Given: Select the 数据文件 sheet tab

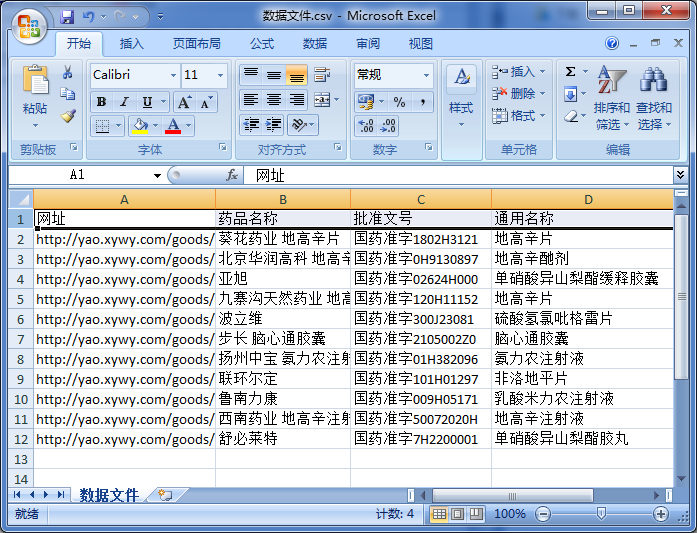Looking at the screenshot, I should pyautogui.click(x=109, y=495).
